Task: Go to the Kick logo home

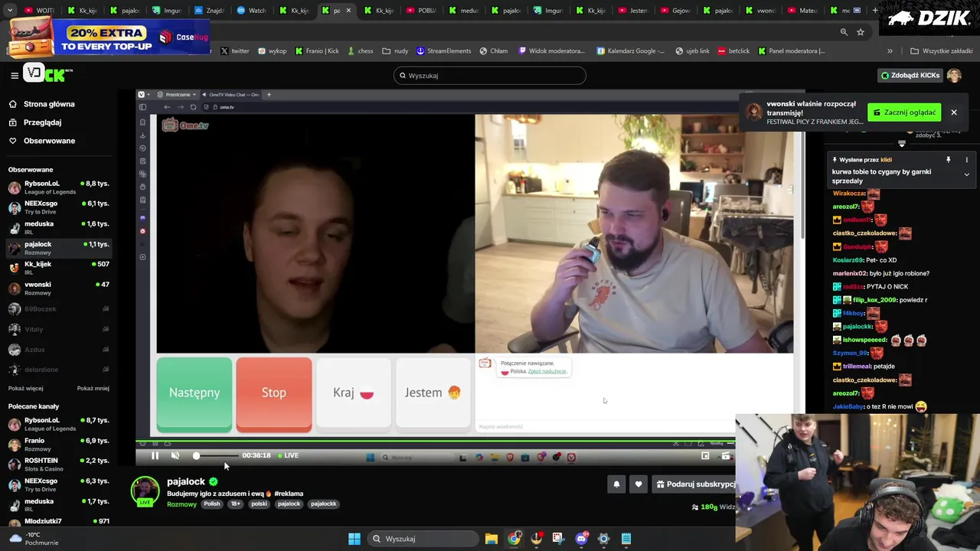Action: (47, 73)
